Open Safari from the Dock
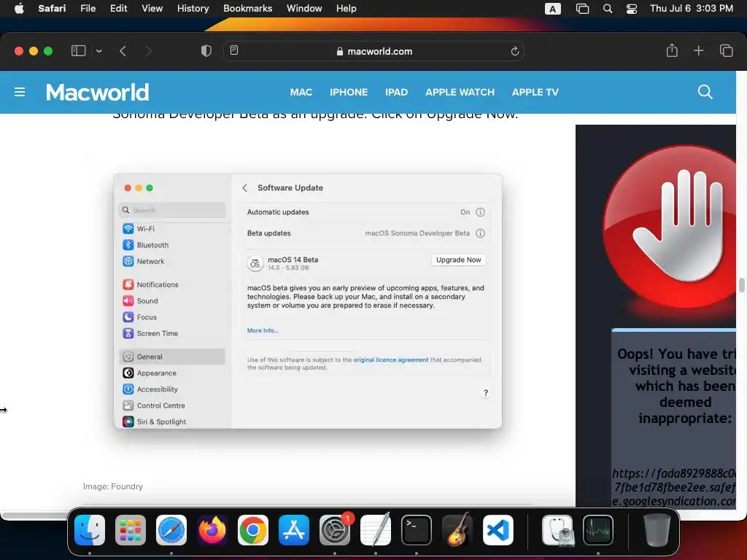Image resolution: width=747 pixels, height=560 pixels. point(171,530)
